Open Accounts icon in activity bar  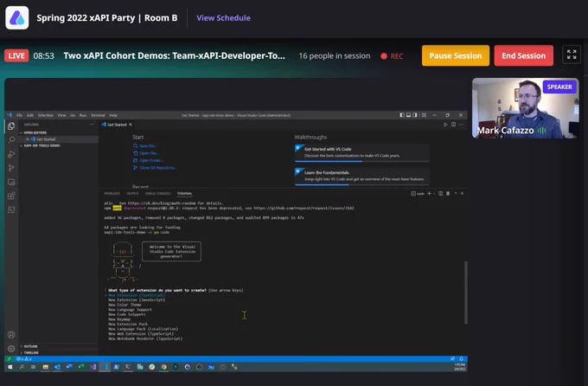click(x=11, y=335)
